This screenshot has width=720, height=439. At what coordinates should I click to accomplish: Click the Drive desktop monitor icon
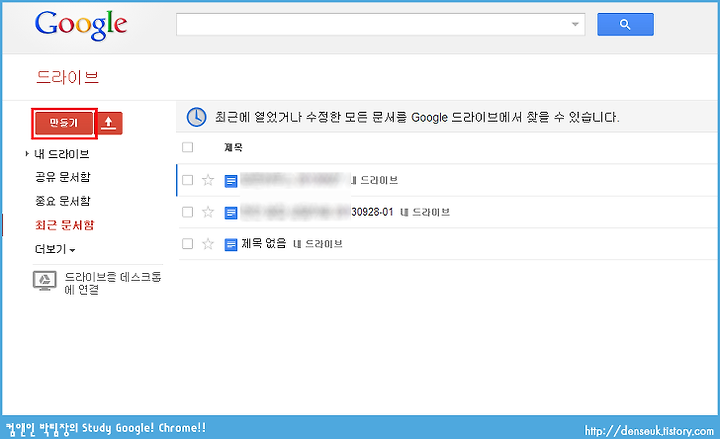(45, 281)
